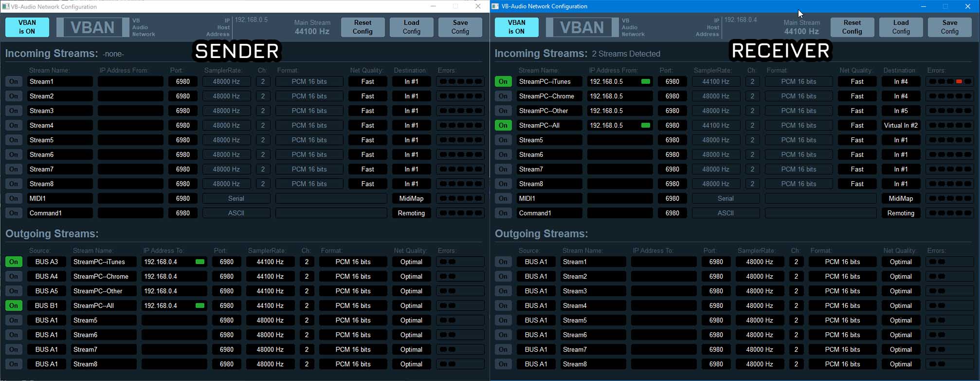Screen dimensions: 980x381
Task: Disable receiver incoming StreamPC--All On toggle
Action: pyautogui.click(x=503, y=125)
